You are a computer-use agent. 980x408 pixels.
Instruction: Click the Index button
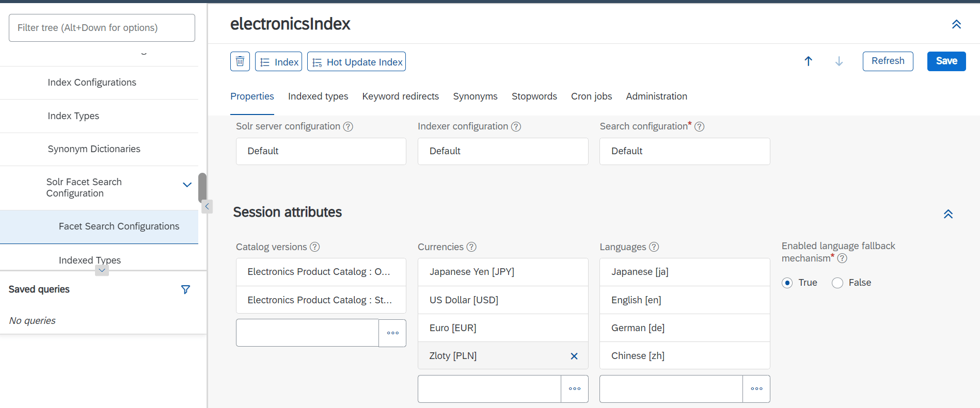pyautogui.click(x=278, y=61)
